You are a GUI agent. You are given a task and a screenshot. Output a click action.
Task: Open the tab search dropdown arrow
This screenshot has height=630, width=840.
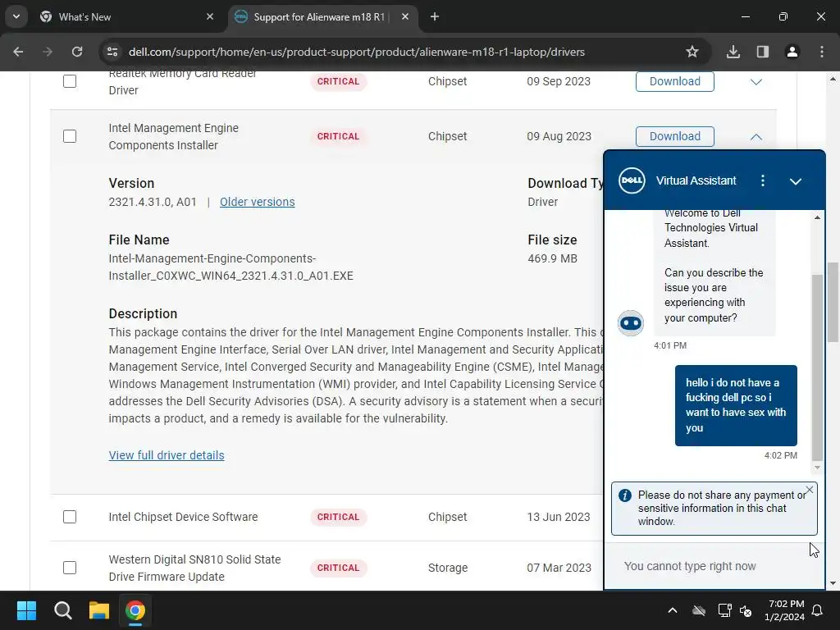[16, 16]
